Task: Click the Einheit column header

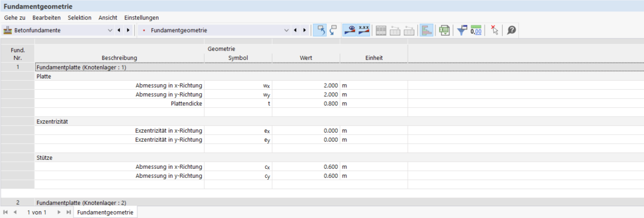Action: tap(374, 58)
